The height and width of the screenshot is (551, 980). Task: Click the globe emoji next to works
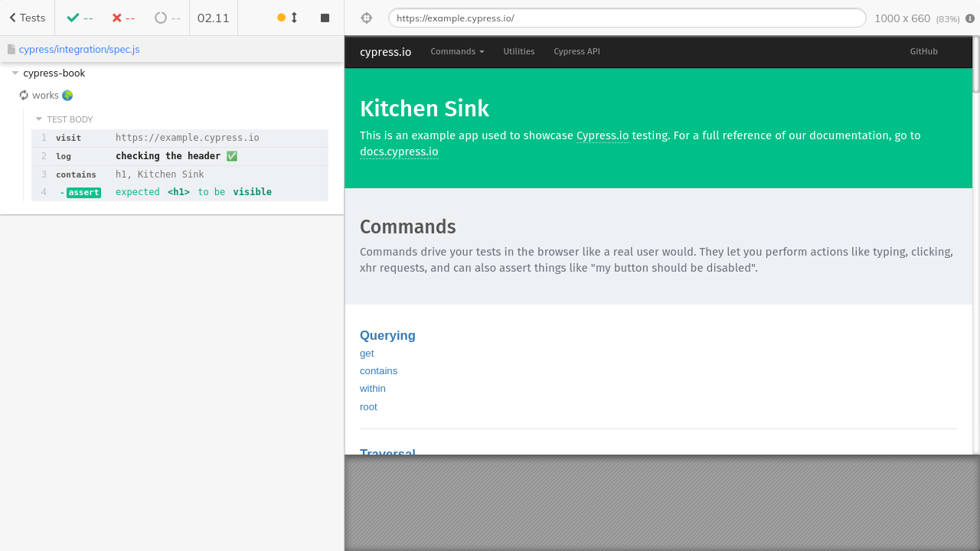click(x=67, y=95)
